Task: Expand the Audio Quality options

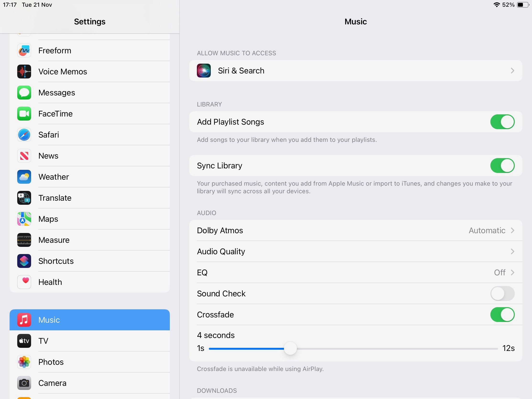Action: tap(355, 251)
